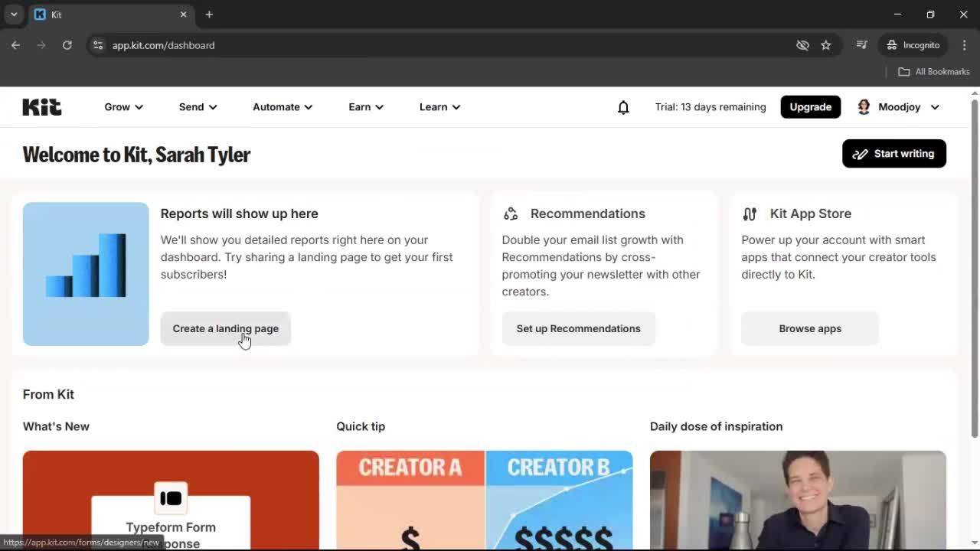The width and height of the screenshot is (980, 551).
Task: Open the Moodjoy account chevron
Action: click(935, 107)
